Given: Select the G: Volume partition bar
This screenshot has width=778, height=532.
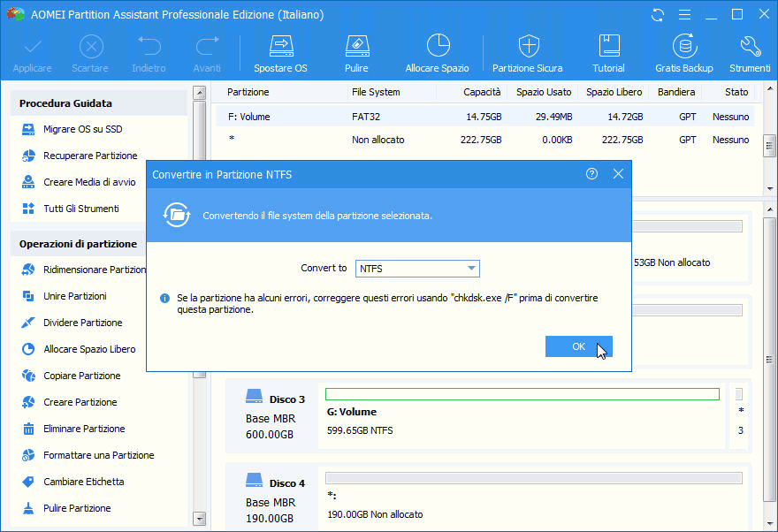Looking at the screenshot, I should coord(522,394).
